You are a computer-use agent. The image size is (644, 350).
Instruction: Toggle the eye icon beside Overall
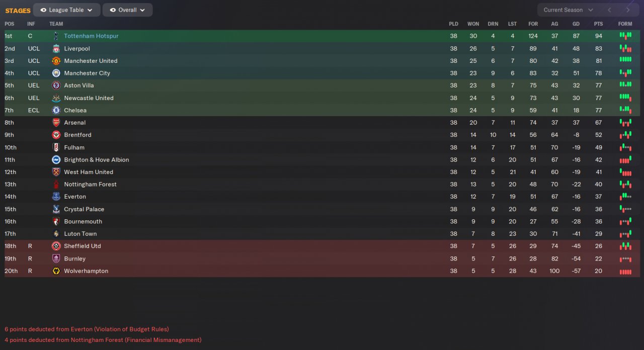point(113,10)
